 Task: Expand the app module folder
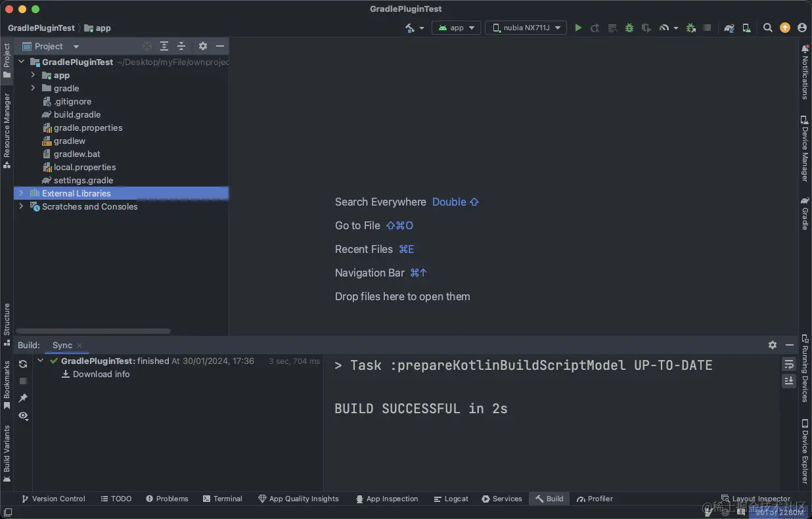point(33,75)
